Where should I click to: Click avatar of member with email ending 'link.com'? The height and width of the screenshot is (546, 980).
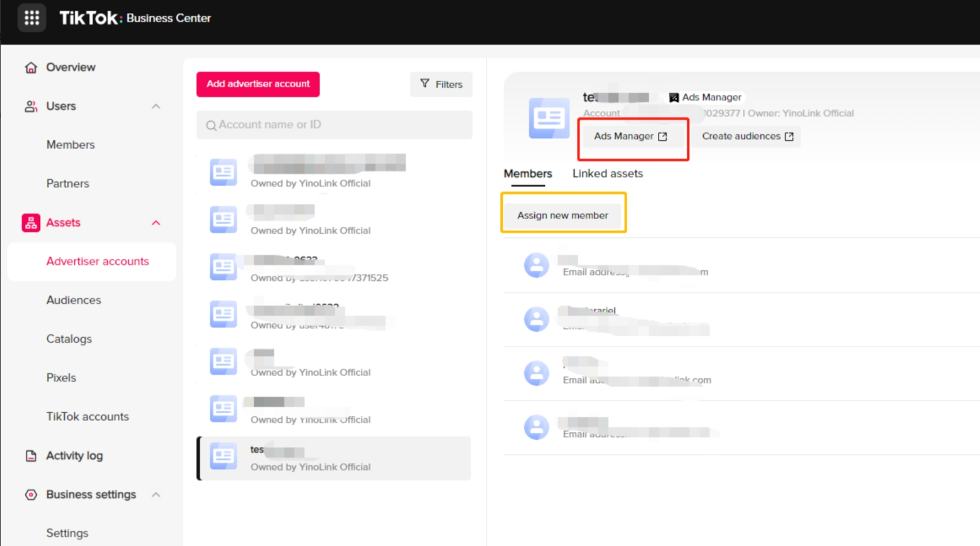point(536,373)
